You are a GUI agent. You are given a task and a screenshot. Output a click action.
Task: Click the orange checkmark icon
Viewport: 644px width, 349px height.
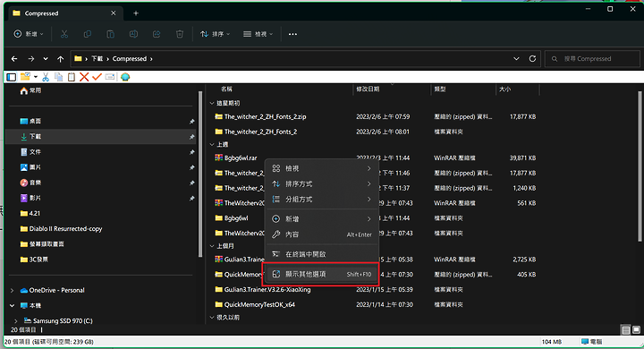97,77
